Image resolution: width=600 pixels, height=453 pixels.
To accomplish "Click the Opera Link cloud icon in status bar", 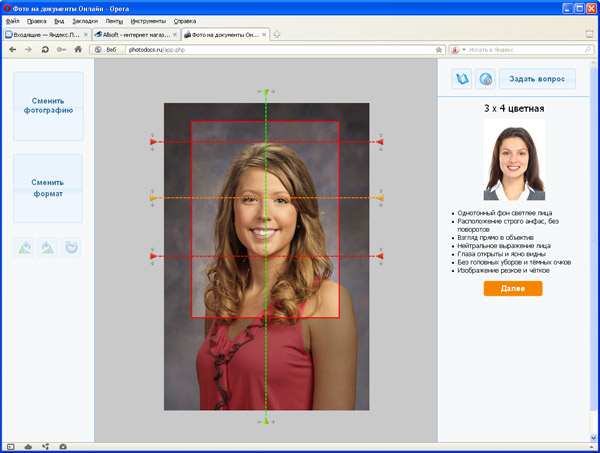I will [x=28, y=445].
